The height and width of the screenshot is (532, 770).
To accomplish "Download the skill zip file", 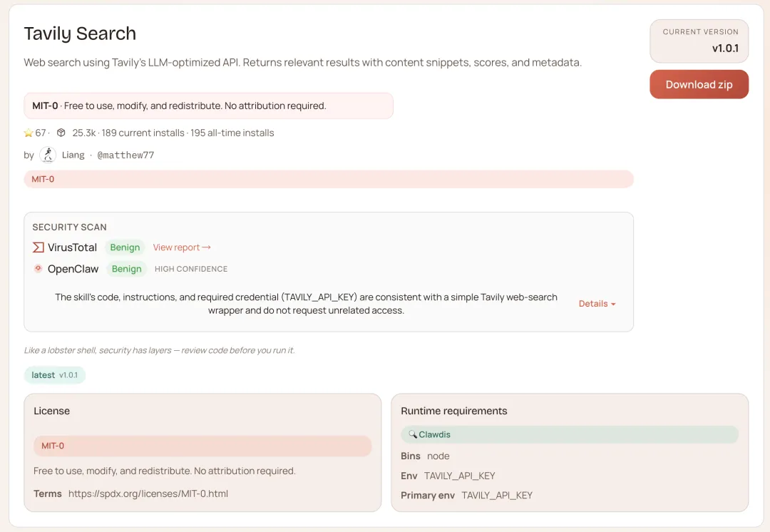I will pyautogui.click(x=699, y=84).
